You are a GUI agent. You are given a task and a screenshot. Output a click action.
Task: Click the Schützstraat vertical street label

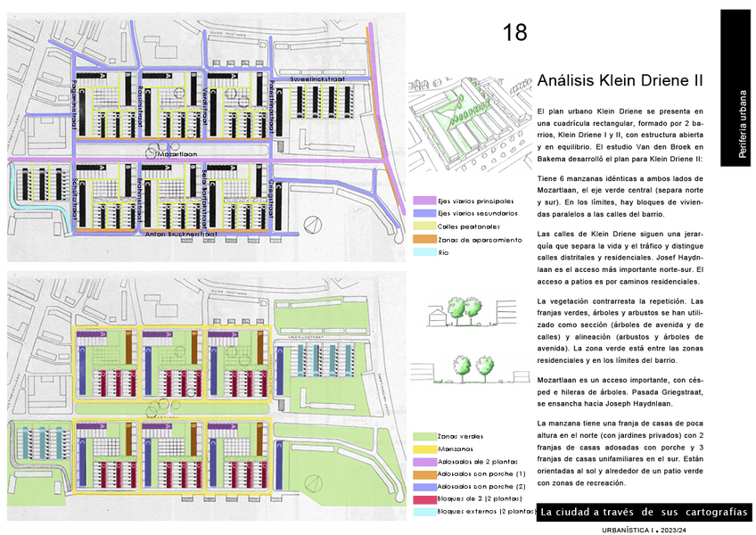[74, 197]
